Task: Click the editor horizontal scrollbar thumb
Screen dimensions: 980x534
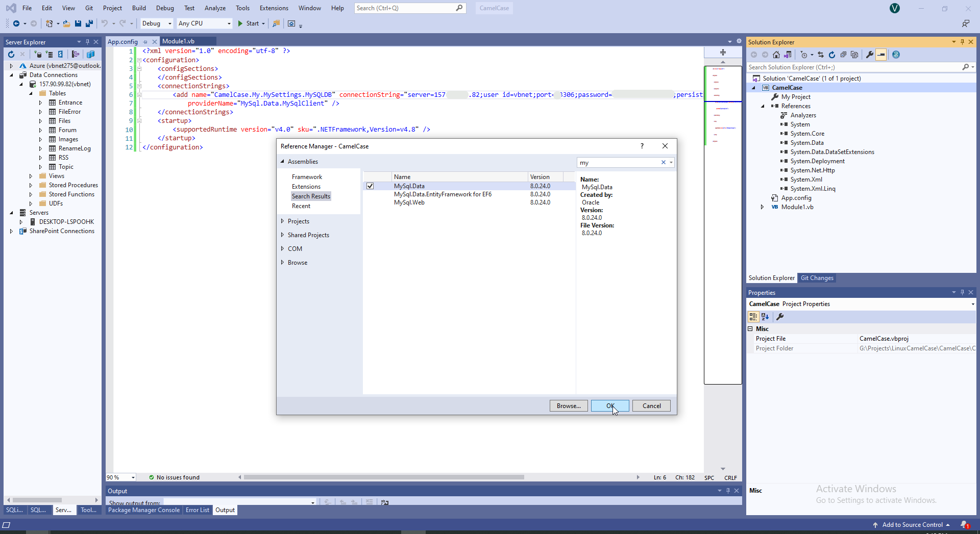Action: [384, 477]
